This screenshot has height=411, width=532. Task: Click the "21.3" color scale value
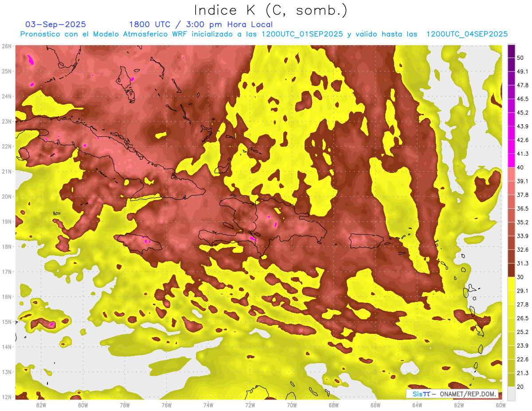click(x=523, y=373)
